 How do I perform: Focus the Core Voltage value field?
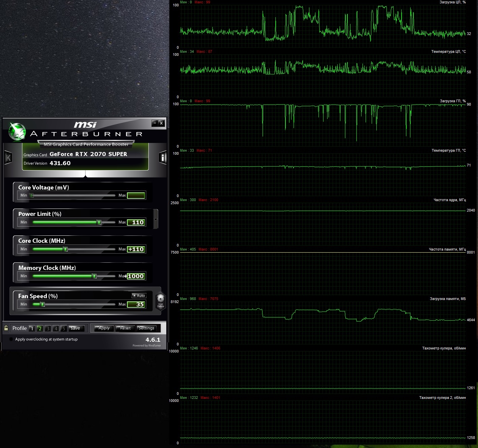(x=136, y=195)
